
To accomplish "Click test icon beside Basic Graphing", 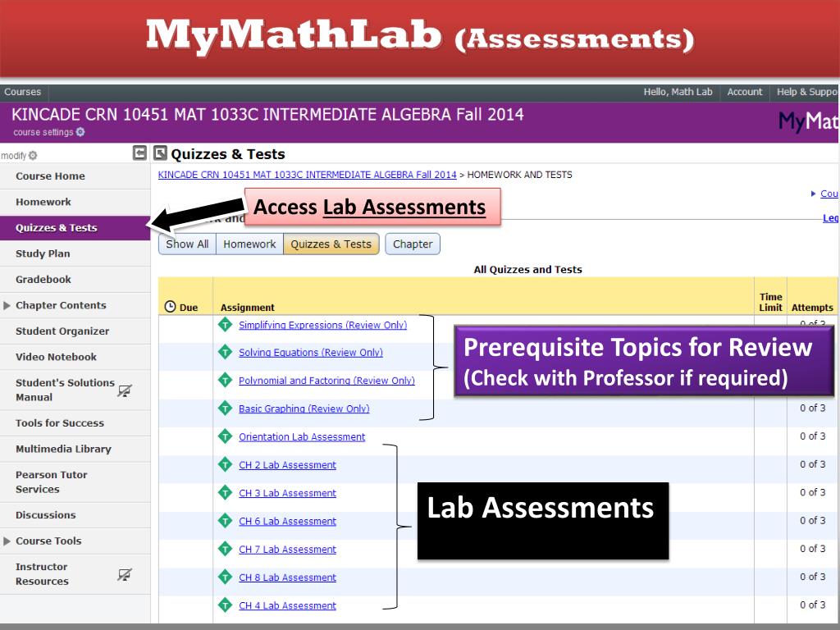I will (x=225, y=409).
